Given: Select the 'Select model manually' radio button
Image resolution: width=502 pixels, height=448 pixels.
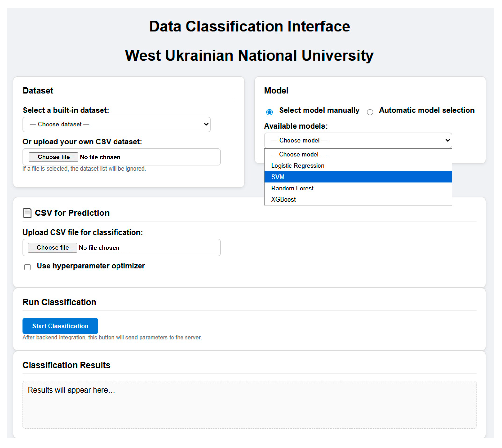Looking at the screenshot, I should tap(269, 112).
